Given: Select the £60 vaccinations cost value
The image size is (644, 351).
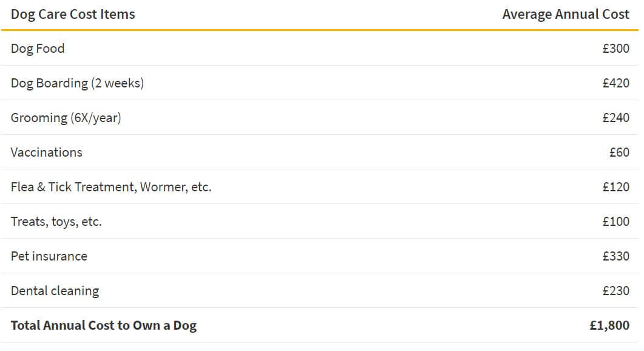Looking at the screenshot, I should click(619, 152).
